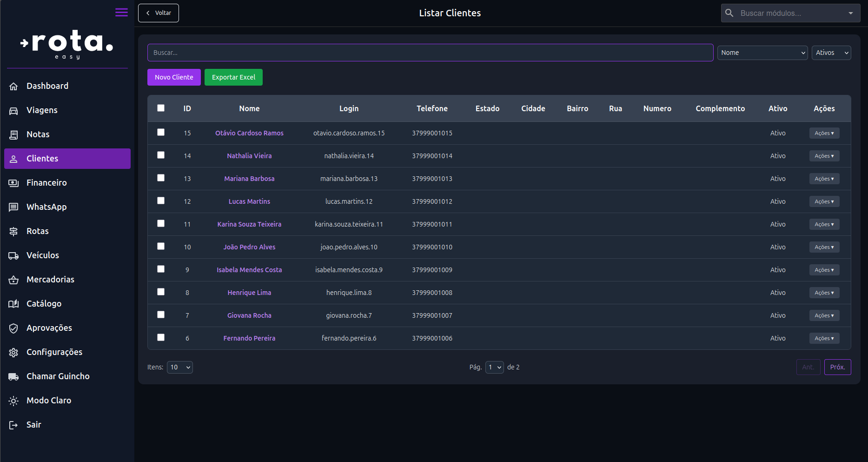Click the Novo Cliente button
This screenshot has height=462, width=868.
(174, 77)
